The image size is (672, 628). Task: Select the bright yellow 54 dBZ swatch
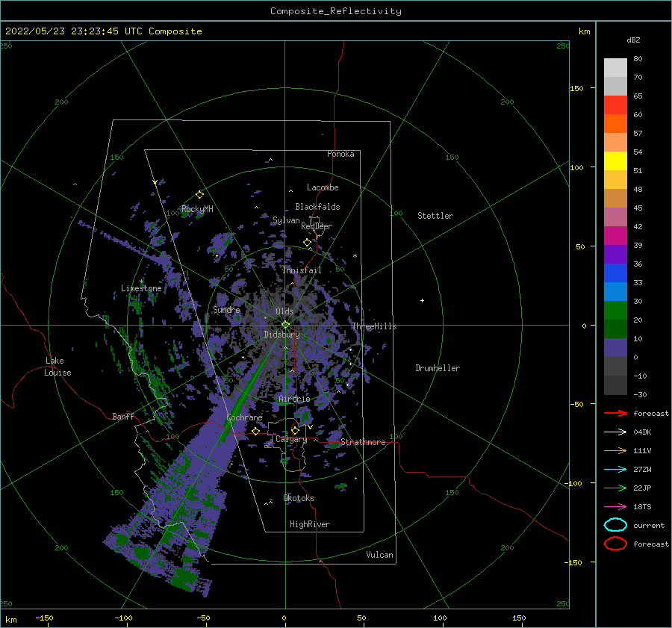tap(615, 161)
